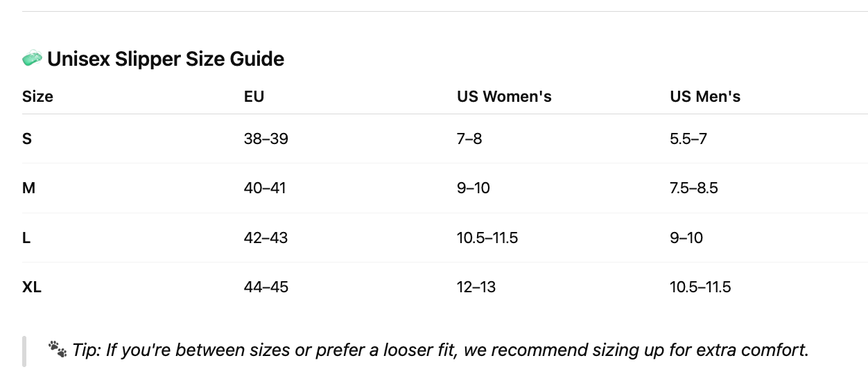Click the US Women's 12–13 cell

coord(476,287)
